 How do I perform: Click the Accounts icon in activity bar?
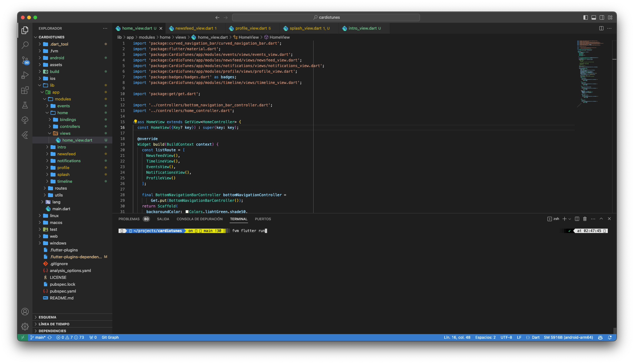(x=25, y=312)
